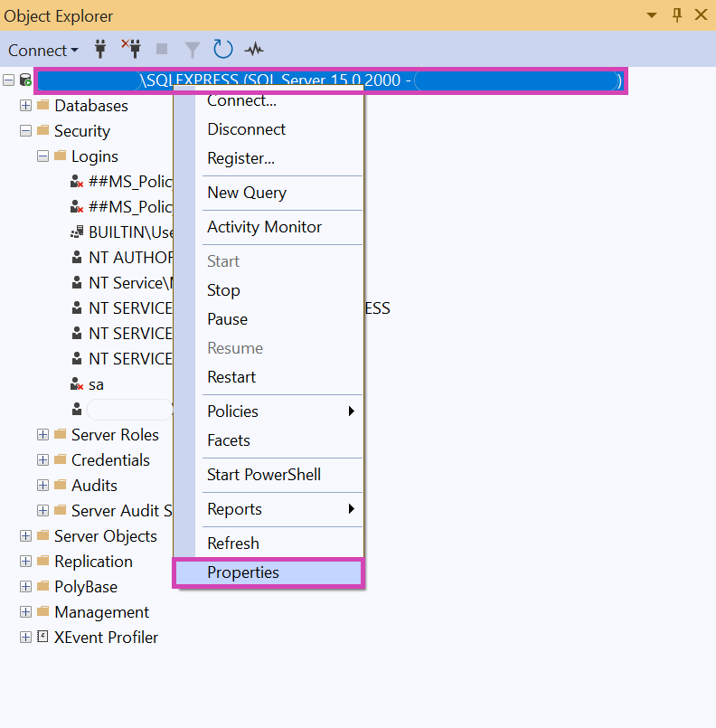This screenshot has width=716, height=728.
Task: Click the Logins folder icon
Action: [x=60, y=155]
